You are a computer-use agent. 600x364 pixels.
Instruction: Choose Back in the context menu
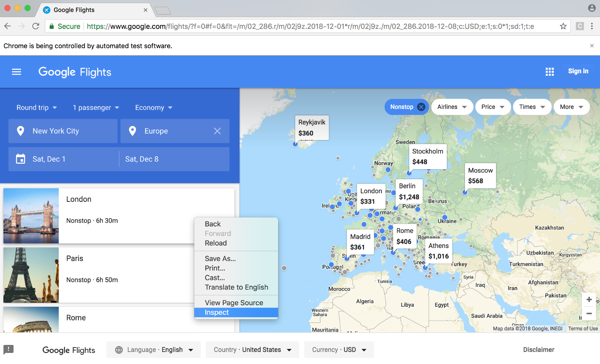click(236, 224)
